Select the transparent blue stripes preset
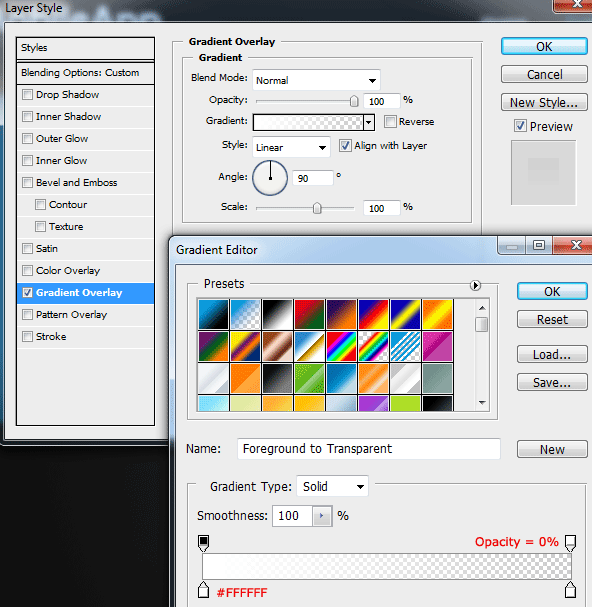 point(405,346)
